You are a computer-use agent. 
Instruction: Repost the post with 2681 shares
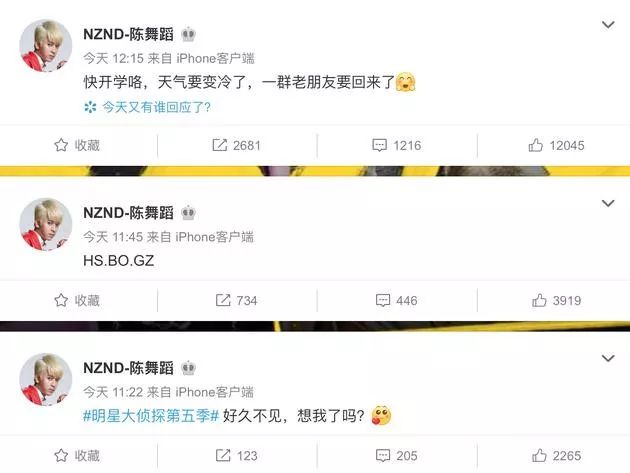pos(236,145)
